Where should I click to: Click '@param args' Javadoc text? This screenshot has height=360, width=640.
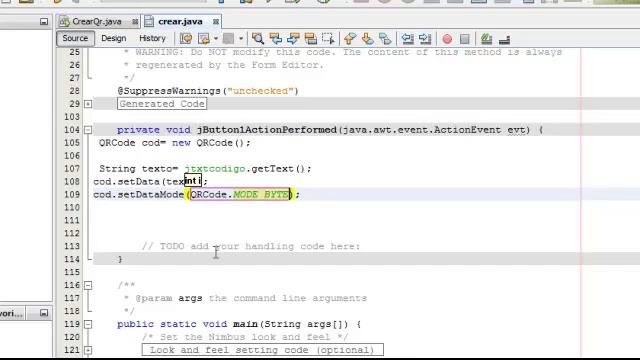[169, 298]
